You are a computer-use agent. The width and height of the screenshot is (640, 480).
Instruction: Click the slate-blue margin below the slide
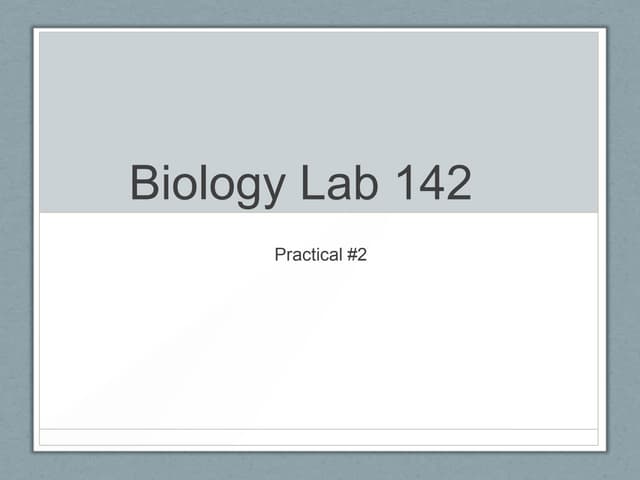click(x=318, y=466)
